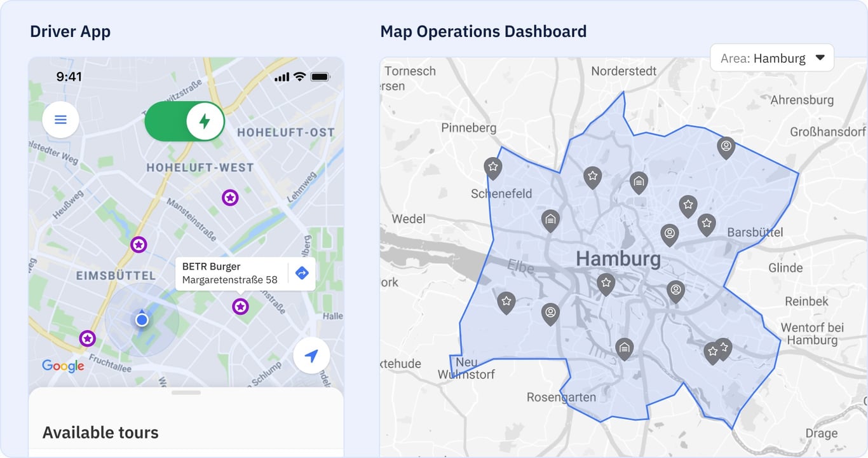Viewport: 868px width, 458px height.
Task: Select warehouse pin above the Elbe label
Action: (x=550, y=221)
